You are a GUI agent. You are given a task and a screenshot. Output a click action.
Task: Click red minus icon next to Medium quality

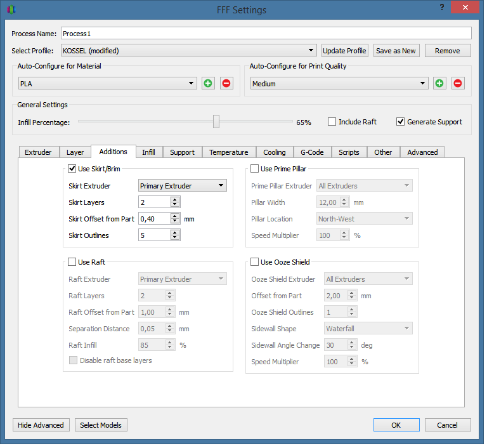(457, 83)
